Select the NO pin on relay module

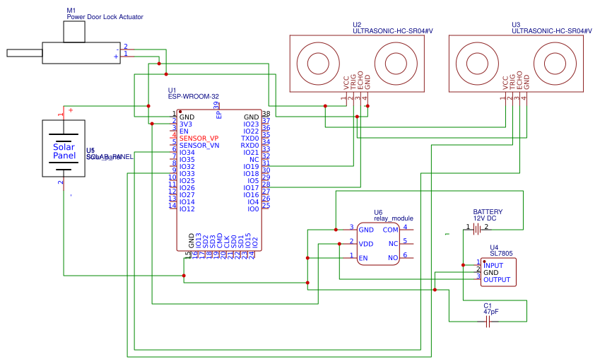[393, 258]
